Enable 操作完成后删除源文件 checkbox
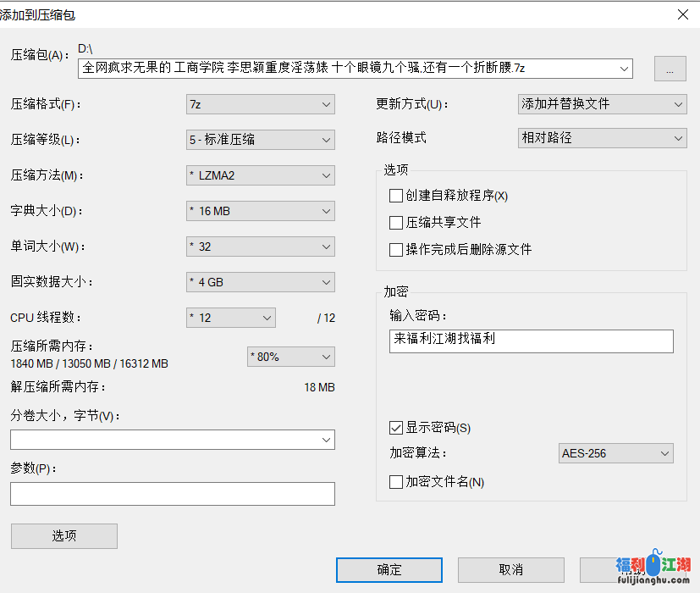The image size is (700, 593). pos(396,250)
